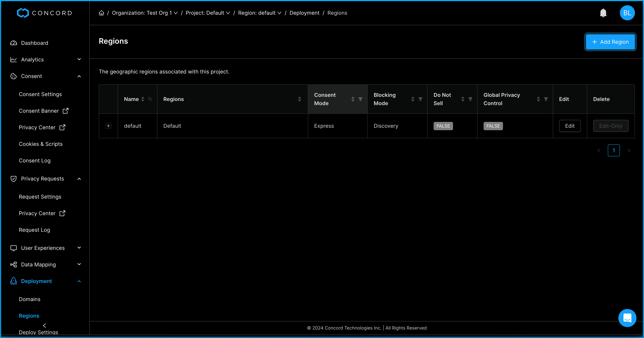Filter the Do Not Sell column
644x338 pixels.
tap(470, 99)
